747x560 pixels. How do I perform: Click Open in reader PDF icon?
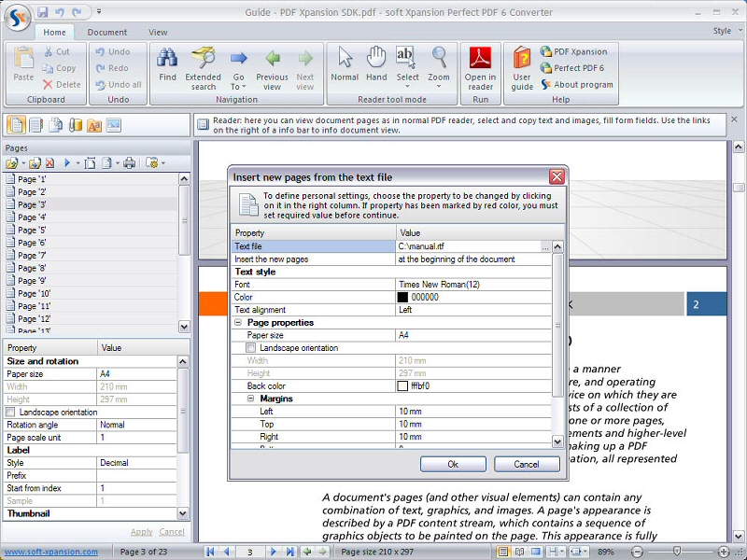(x=480, y=68)
